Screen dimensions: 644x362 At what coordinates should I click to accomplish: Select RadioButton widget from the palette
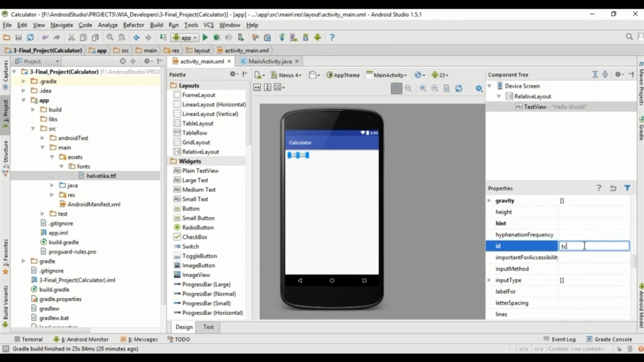197,227
